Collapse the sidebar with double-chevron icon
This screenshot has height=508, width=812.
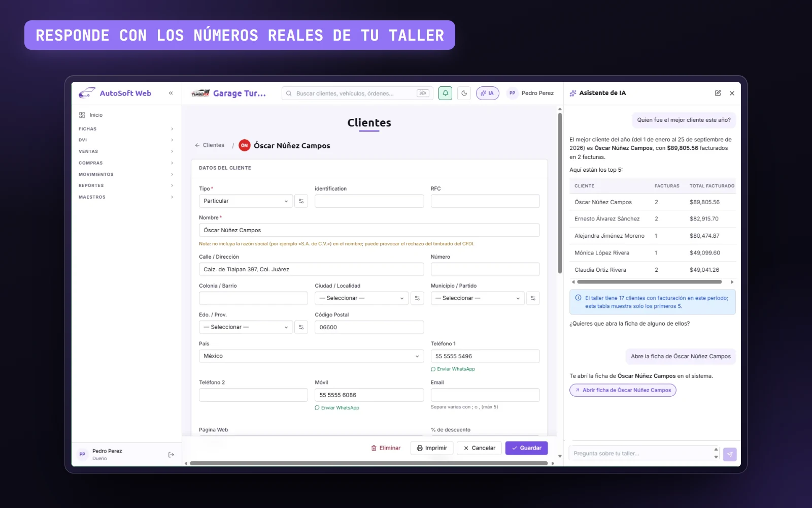click(171, 93)
